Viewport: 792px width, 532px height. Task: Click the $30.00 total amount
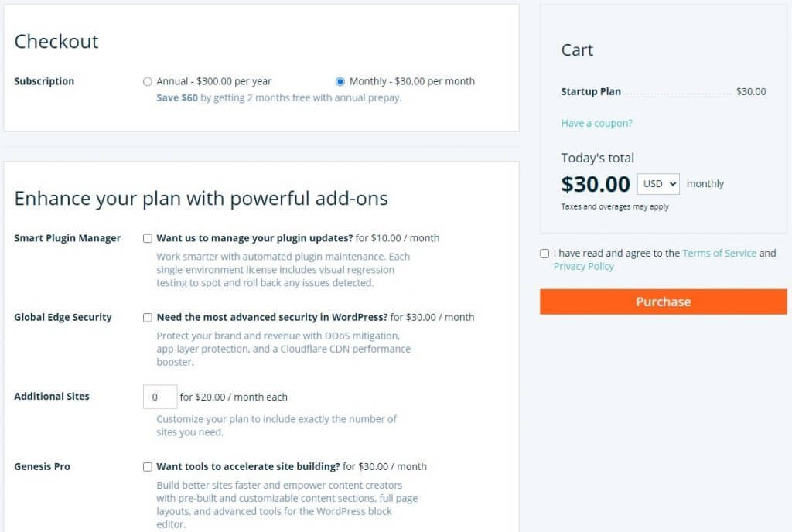point(596,184)
